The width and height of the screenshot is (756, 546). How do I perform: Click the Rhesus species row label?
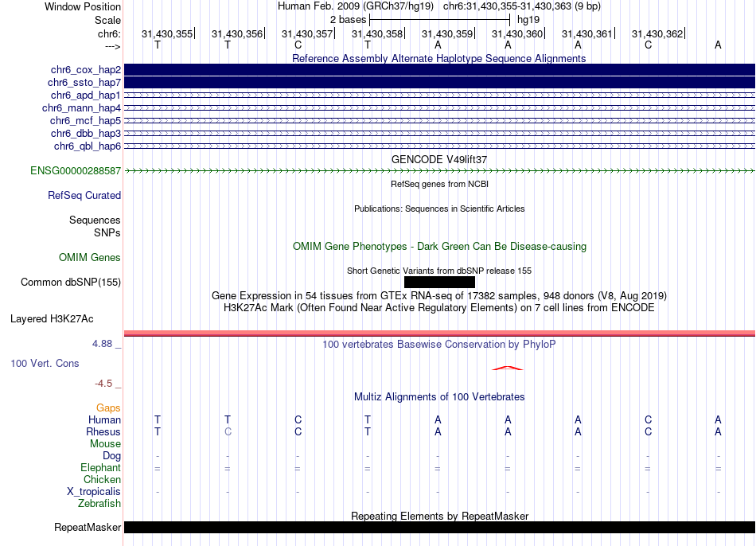[x=103, y=431]
